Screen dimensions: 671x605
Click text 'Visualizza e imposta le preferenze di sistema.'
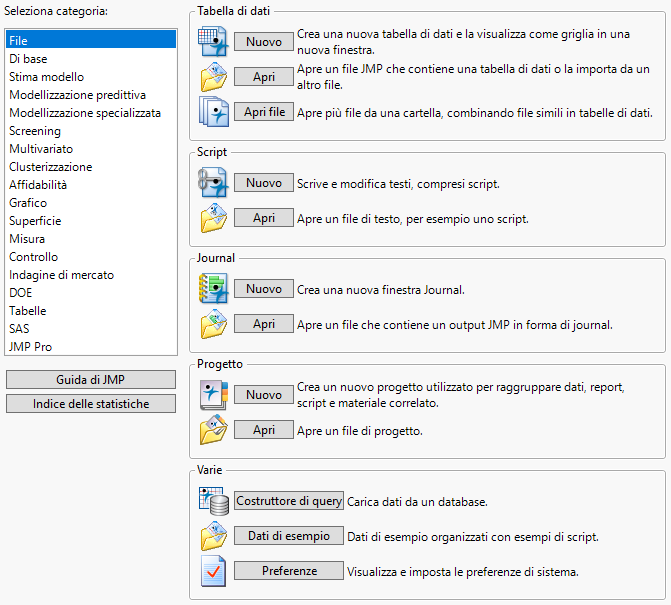pos(463,572)
